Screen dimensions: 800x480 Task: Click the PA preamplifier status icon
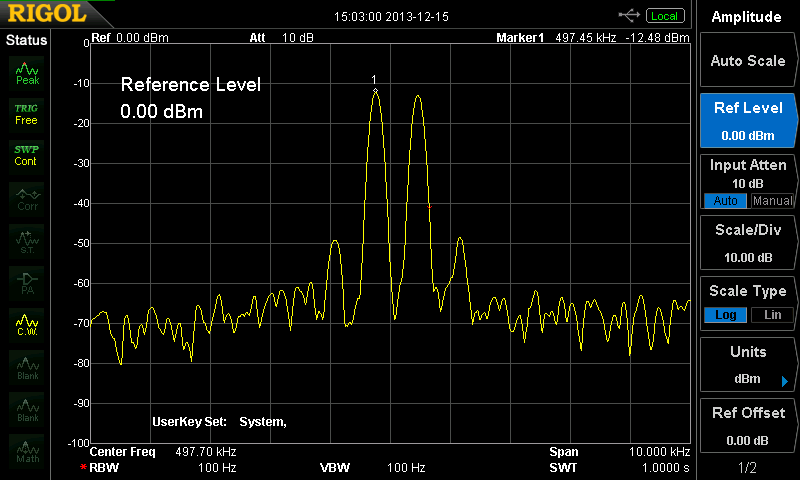[x=27, y=282]
